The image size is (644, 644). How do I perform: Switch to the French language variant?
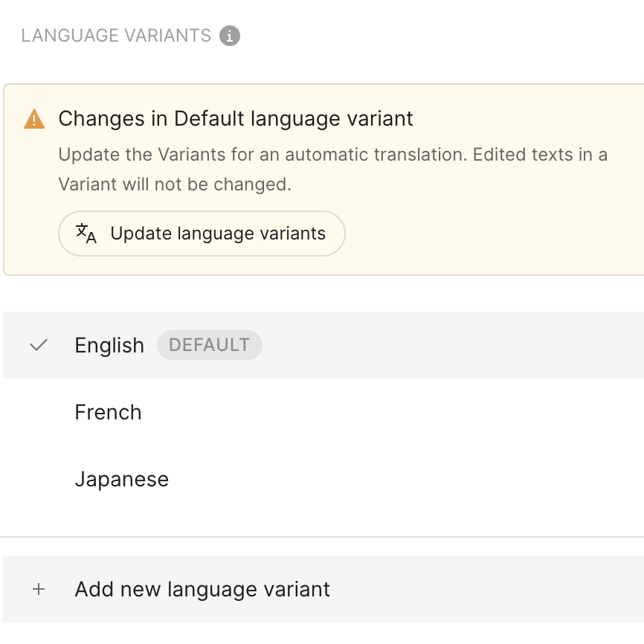pyautogui.click(x=108, y=412)
